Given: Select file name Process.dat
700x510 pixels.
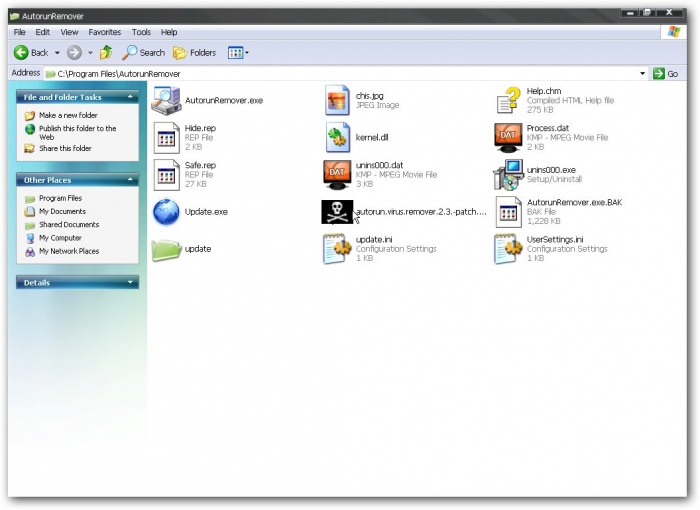Looking at the screenshot, I should 547,128.
